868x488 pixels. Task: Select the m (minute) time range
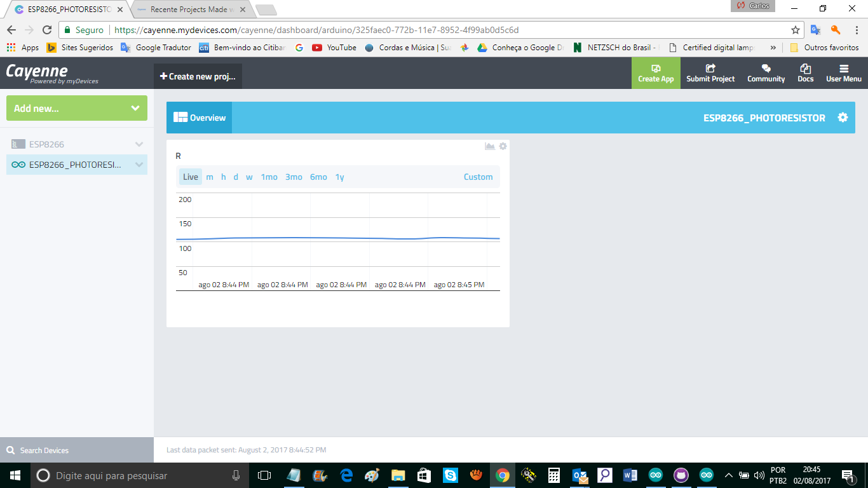210,177
